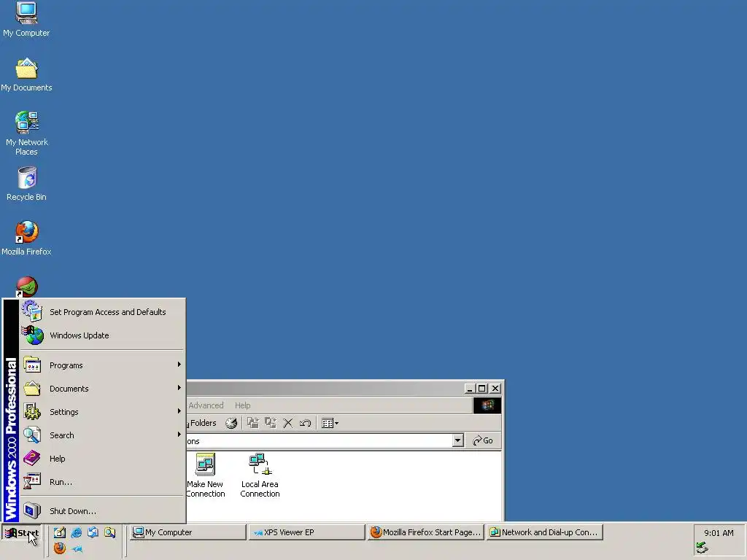Click the Go button
This screenshot has height=560, width=747.
pos(483,440)
